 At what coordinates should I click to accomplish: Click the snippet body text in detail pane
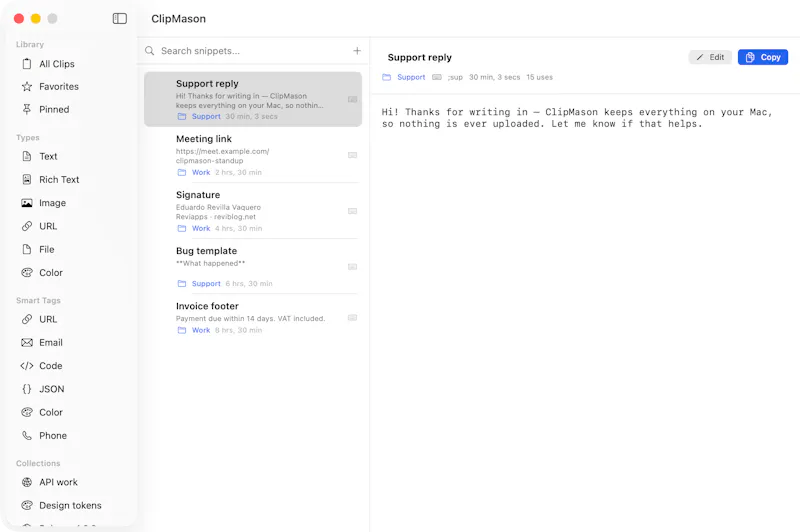(x=577, y=118)
